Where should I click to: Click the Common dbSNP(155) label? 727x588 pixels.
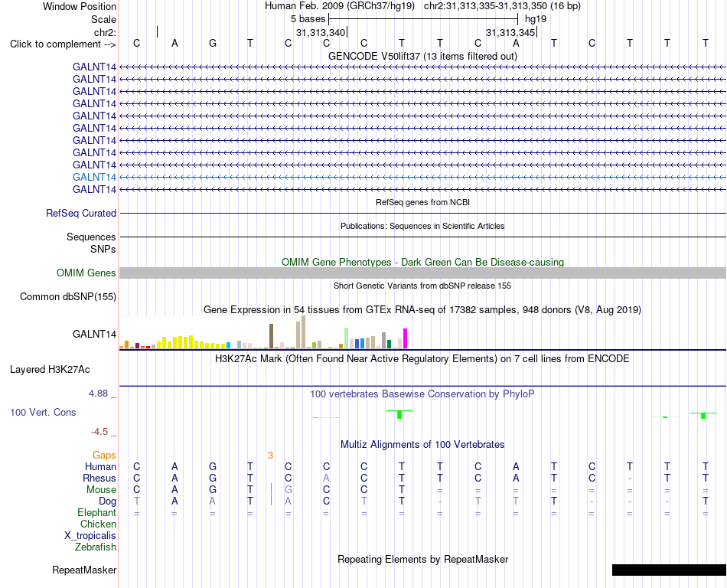68,297
